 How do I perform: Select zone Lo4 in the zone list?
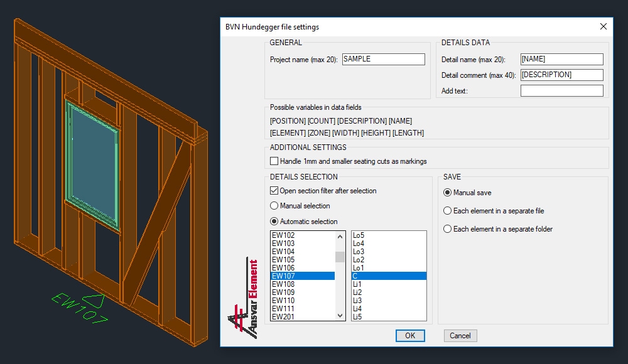tap(389, 244)
